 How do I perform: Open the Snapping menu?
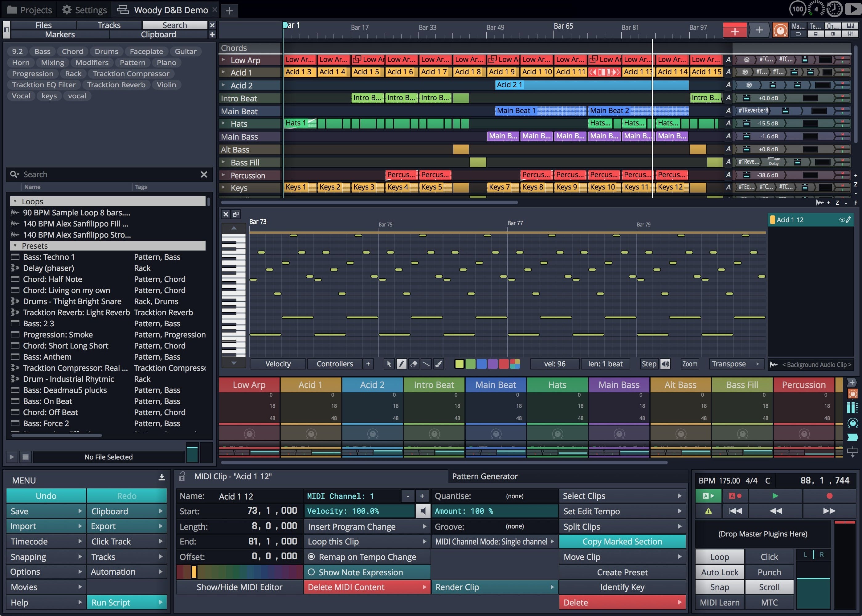tap(46, 557)
